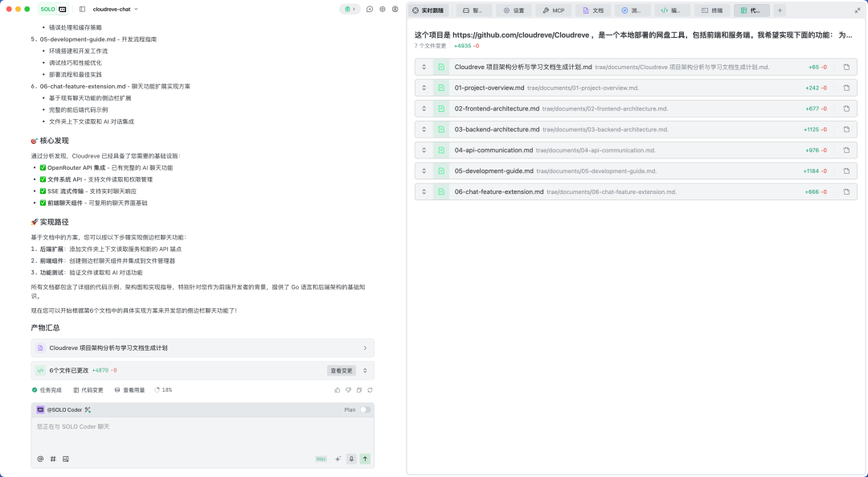This screenshot has width=868, height=477.
Task: Open the cloudreve-chat project dropdown
Action: point(116,10)
